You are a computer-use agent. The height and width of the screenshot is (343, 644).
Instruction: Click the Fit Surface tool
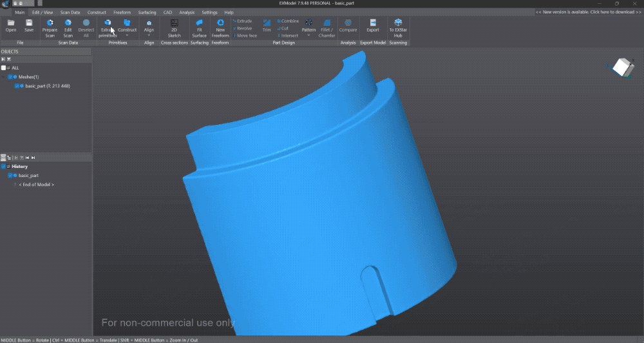coord(200,26)
